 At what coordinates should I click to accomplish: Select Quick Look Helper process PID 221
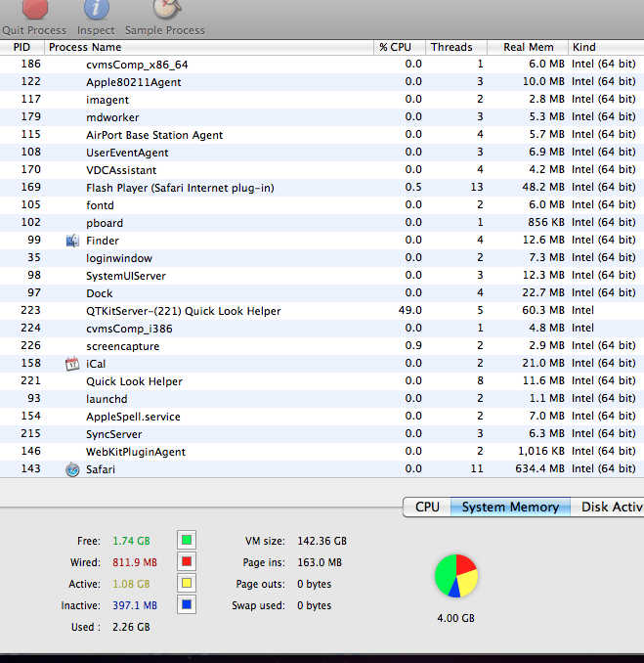click(322, 381)
